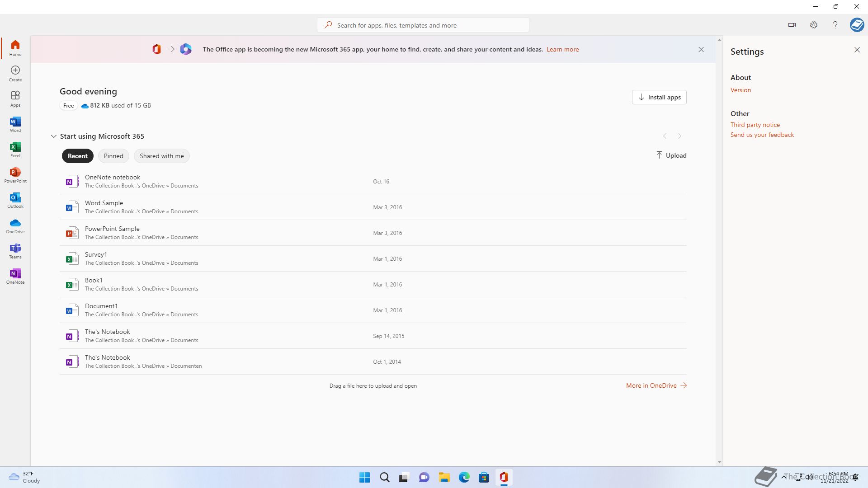Open the account profile picture
This screenshot has height=488, width=868.
pos(857,25)
